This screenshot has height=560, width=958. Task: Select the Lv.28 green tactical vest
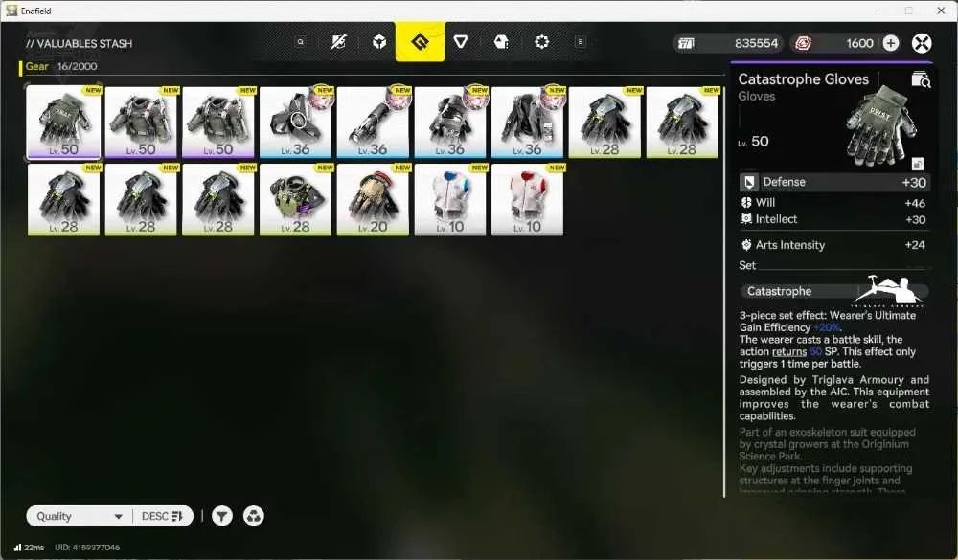[296, 199]
